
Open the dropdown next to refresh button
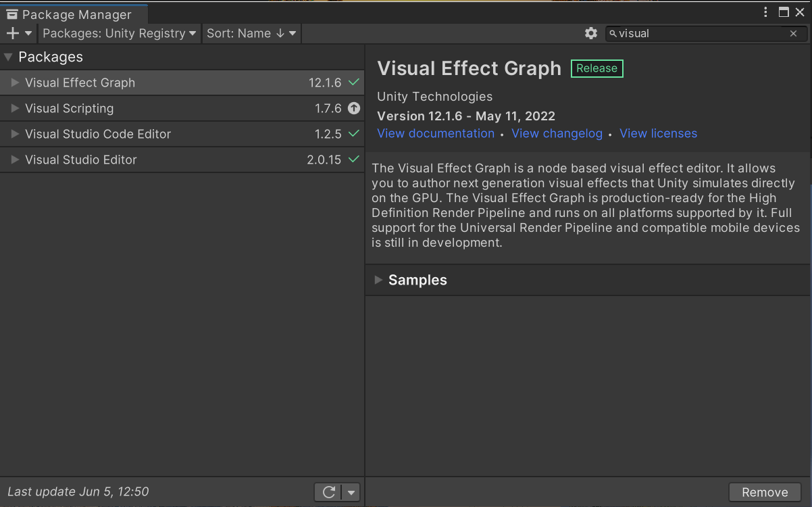click(x=351, y=492)
